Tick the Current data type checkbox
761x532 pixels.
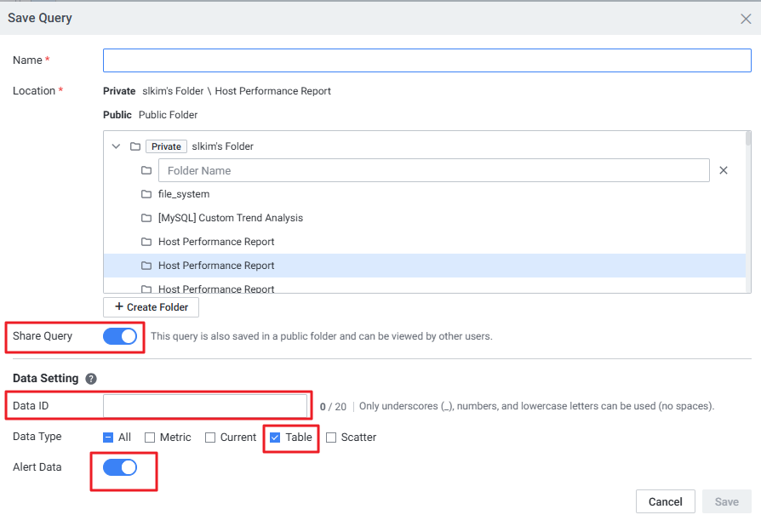pyautogui.click(x=210, y=438)
